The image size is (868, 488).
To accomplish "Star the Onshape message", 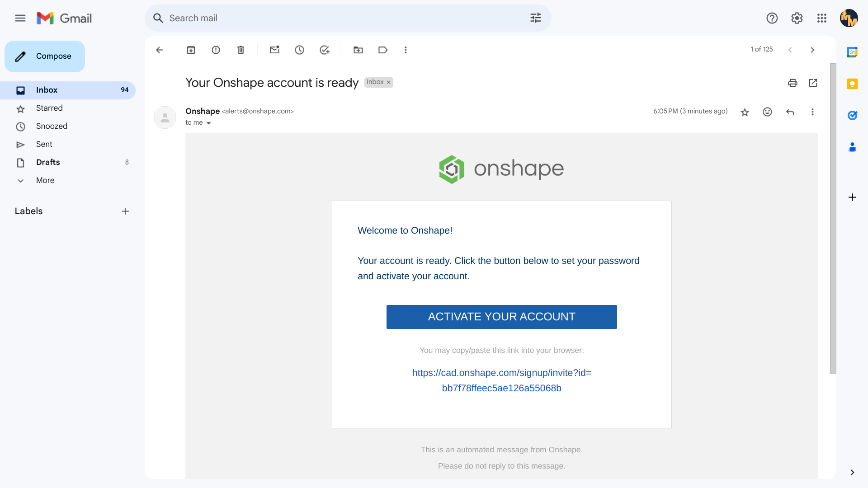I will (745, 112).
